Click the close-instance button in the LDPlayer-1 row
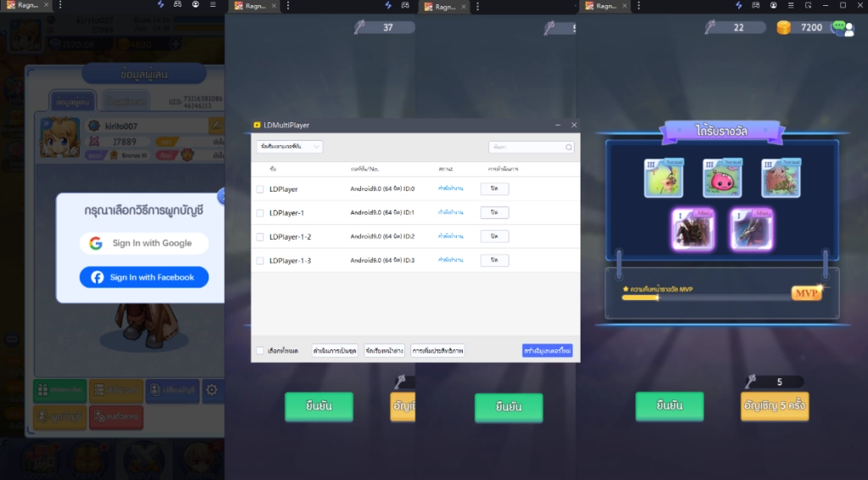 click(x=494, y=213)
